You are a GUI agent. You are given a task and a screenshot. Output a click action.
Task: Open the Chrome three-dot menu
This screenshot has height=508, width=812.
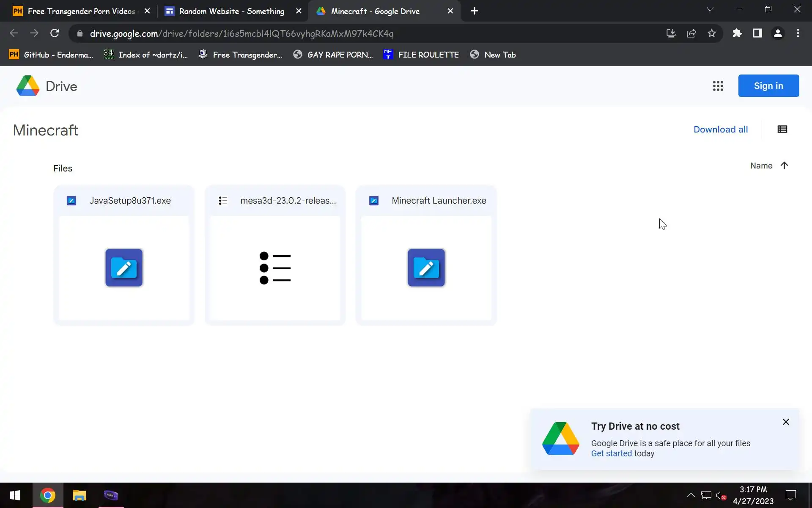798,33
